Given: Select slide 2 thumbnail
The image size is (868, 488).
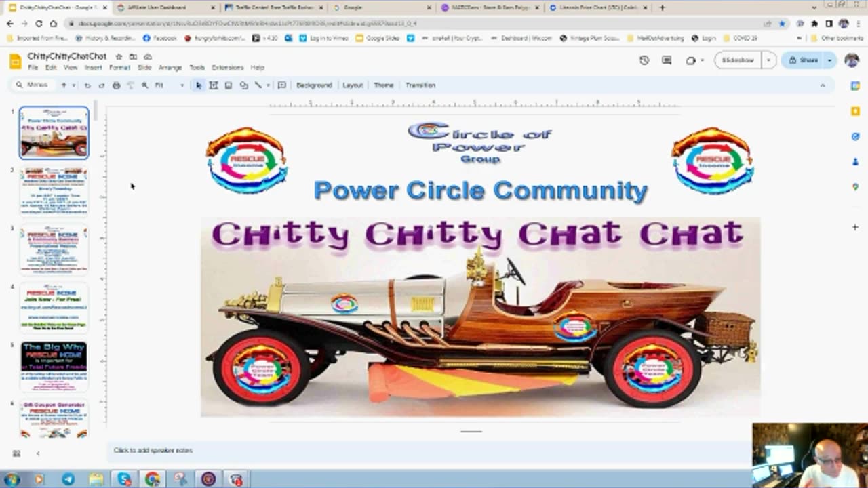Looking at the screenshot, I should pyautogui.click(x=54, y=190).
